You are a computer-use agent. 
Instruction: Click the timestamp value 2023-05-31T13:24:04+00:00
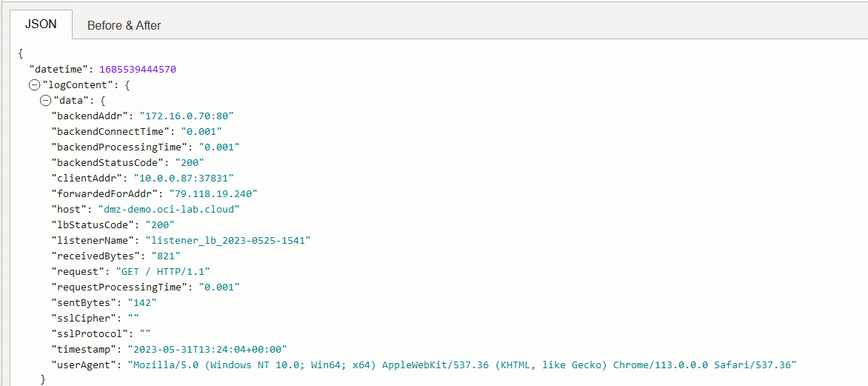pyautogui.click(x=207, y=349)
